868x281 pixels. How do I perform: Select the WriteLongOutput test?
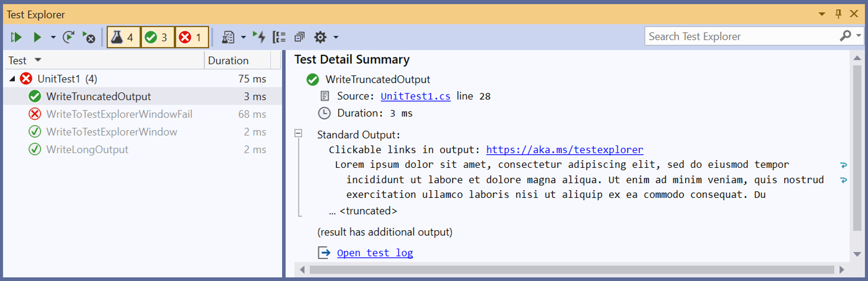click(143, 149)
